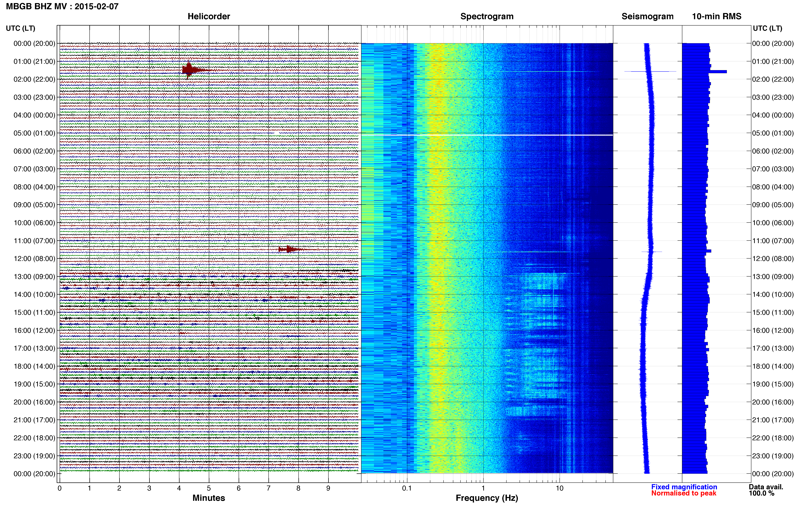812x508 pixels.
Task: Click '16:00 (12:00)' on the right time axis
Action: click(773, 331)
